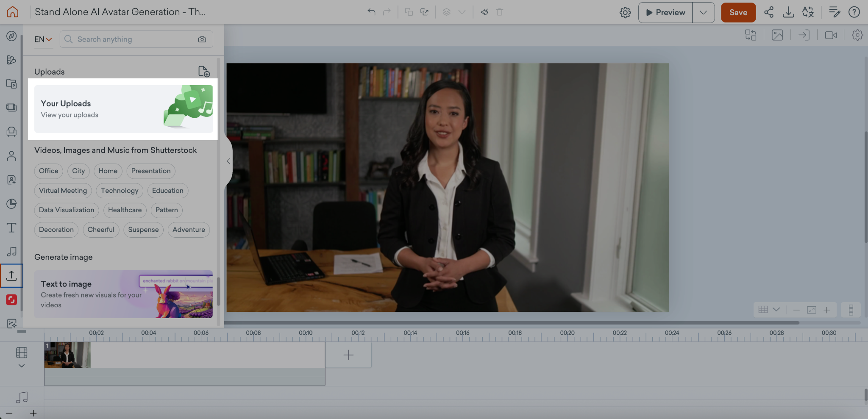This screenshot has width=868, height=419.
Task: Open the Preview options dropdown arrow
Action: coord(703,13)
